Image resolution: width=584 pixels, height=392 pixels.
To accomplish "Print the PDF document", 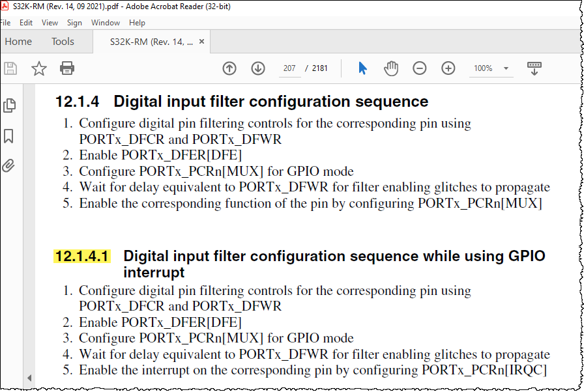I will tap(67, 68).
